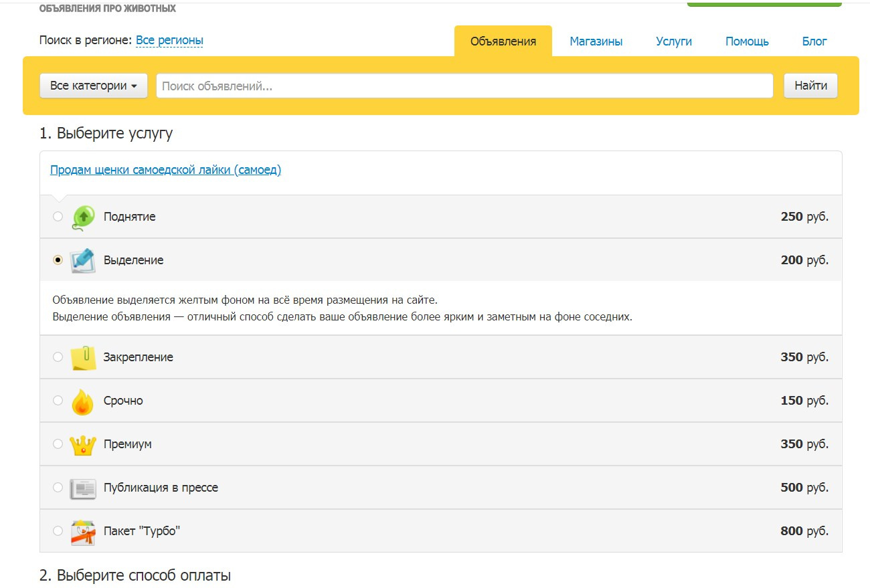Pick the Публикация в прессе radio button
Image resolution: width=870 pixels, height=588 pixels.
pyautogui.click(x=58, y=488)
